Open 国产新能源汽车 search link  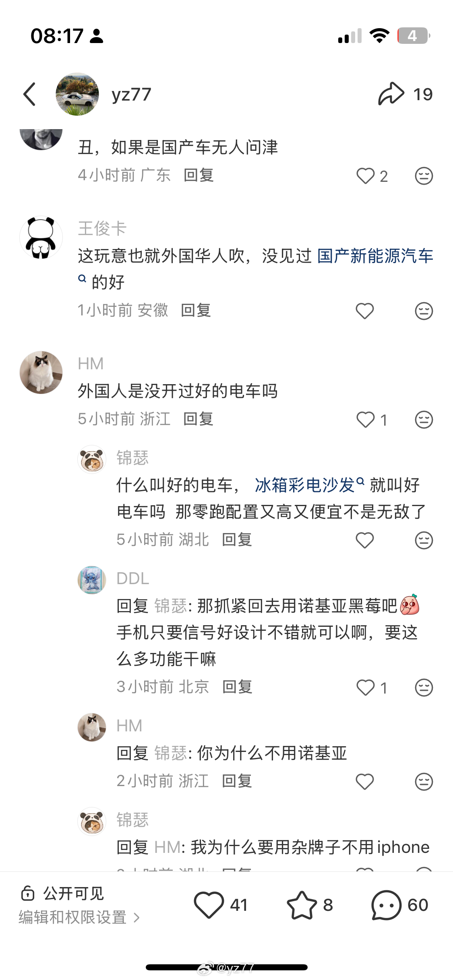[375, 256]
